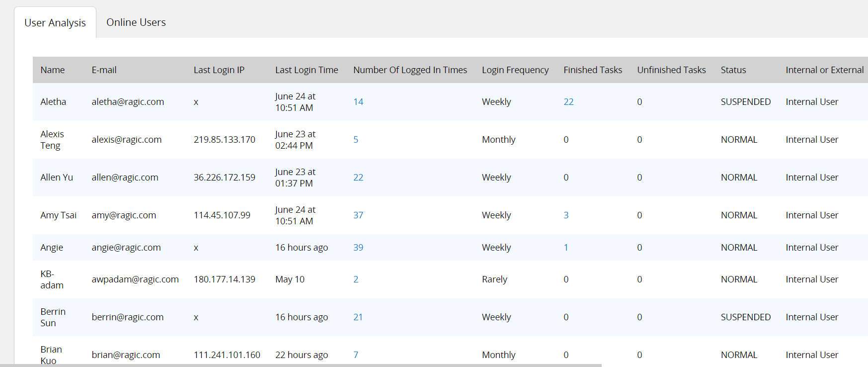868x367 pixels.
Task: View Amy Tsai's login count 37
Action: (358, 215)
